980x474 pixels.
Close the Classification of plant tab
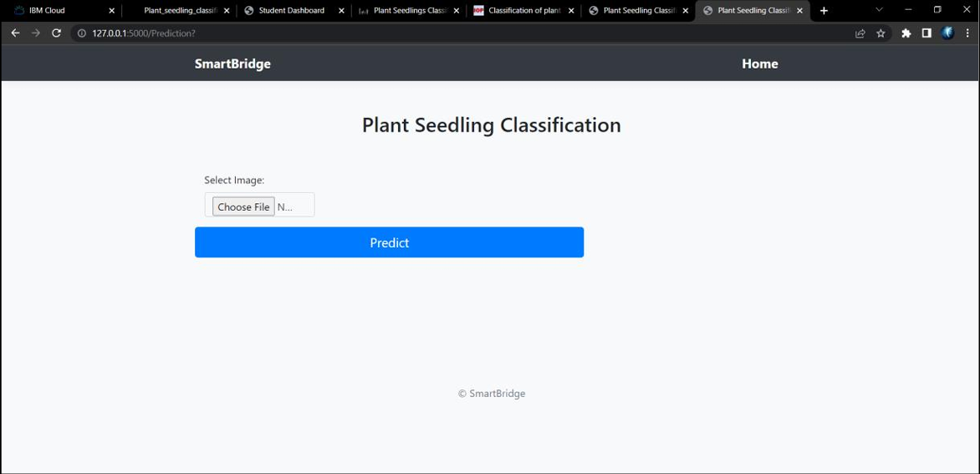pos(571,11)
